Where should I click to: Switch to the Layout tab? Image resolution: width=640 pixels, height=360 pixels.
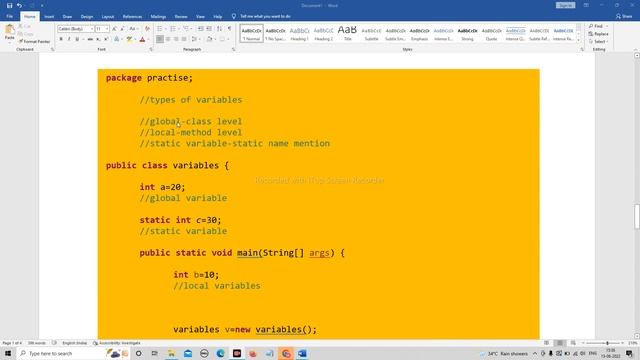[108, 17]
